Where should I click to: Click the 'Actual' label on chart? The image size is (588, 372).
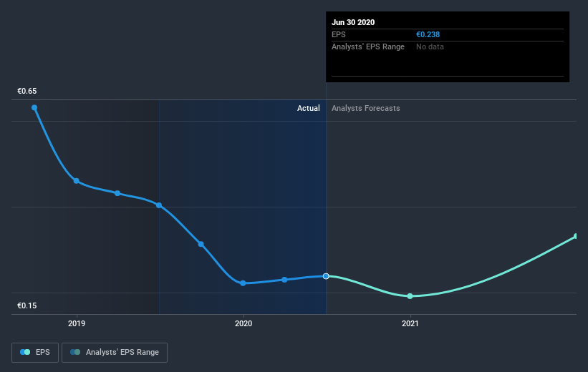pyautogui.click(x=308, y=108)
